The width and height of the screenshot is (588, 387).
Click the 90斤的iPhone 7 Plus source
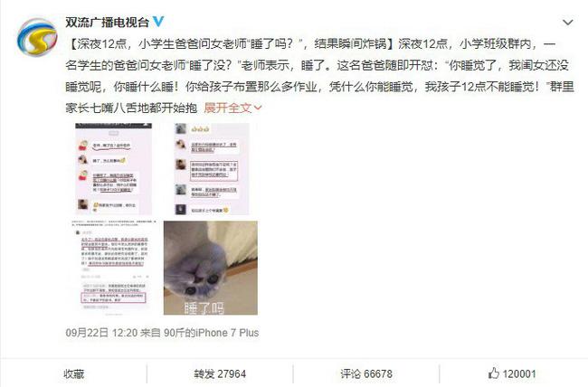click(x=211, y=333)
